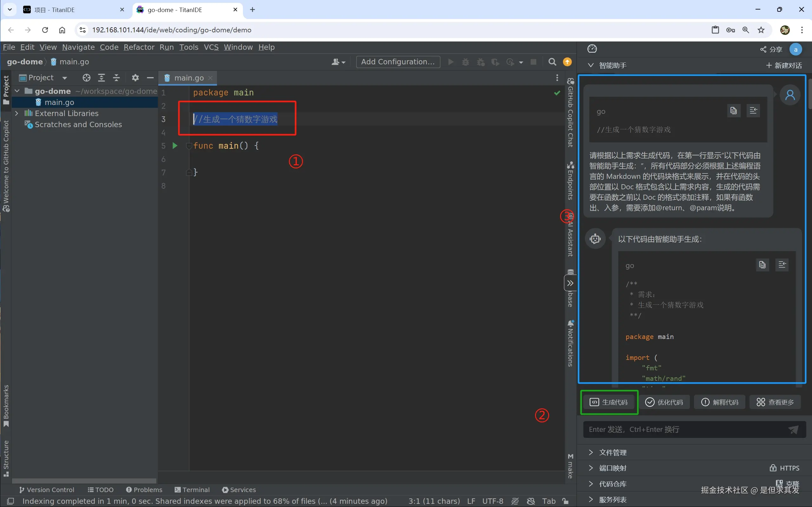Toggle the Structure tool window

coord(6,458)
